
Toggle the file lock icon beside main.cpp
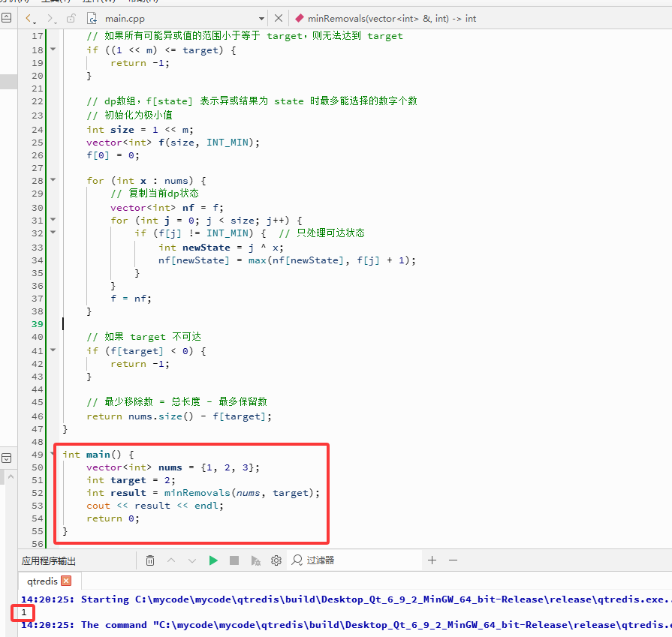pyautogui.click(x=71, y=19)
